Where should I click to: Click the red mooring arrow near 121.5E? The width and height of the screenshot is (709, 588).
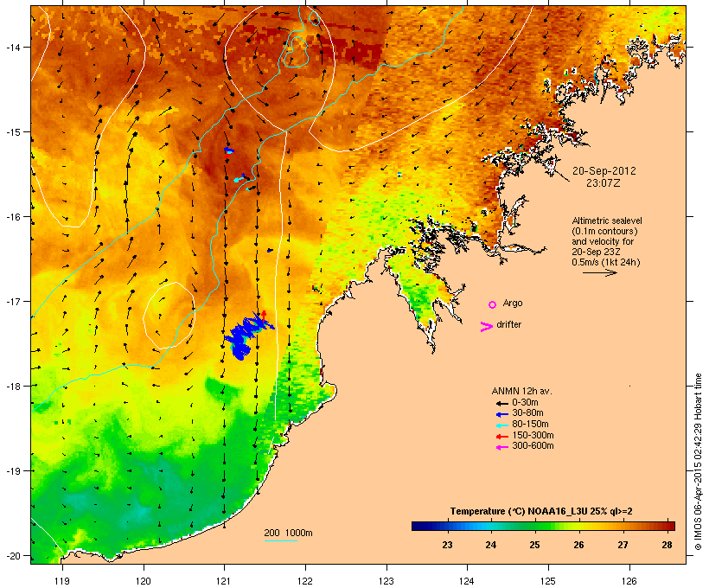[264, 316]
